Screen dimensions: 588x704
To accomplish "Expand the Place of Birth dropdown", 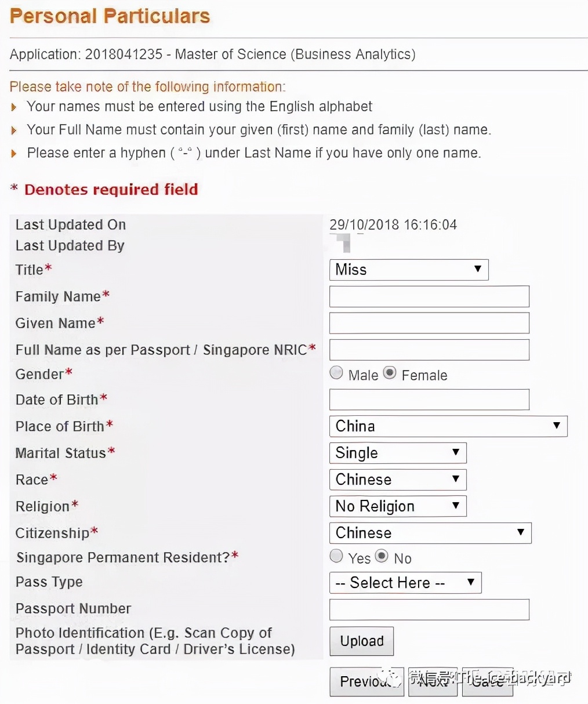I will (448, 426).
